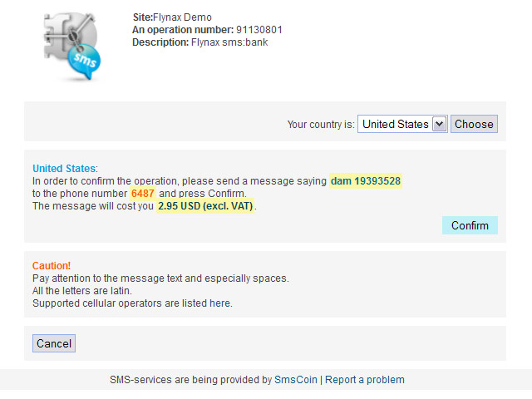Image resolution: width=532 pixels, height=399 pixels.
Task: Click the country dropdown arrow
Action: tap(439, 124)
